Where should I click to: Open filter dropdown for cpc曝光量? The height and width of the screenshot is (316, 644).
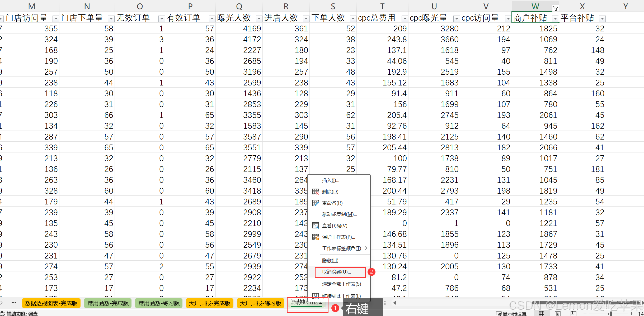coord(456,19)
